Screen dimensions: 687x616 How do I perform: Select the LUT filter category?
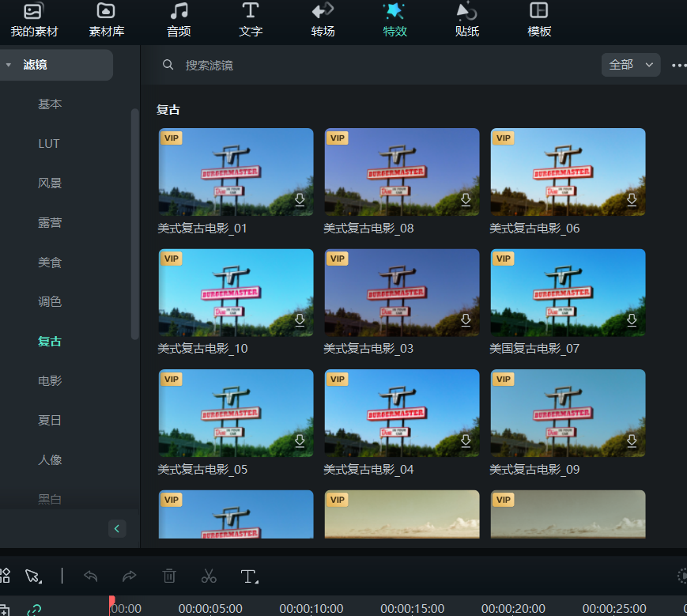tap(49, 143)
